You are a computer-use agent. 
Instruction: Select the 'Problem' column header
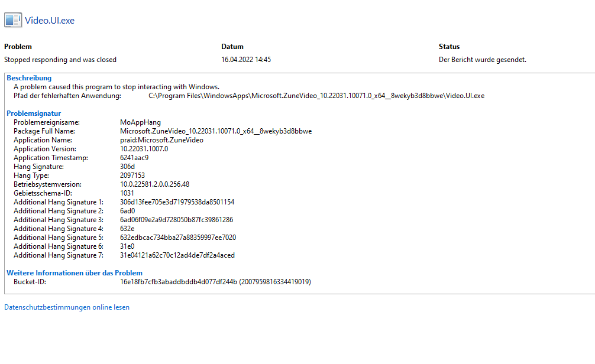(18, 47)
